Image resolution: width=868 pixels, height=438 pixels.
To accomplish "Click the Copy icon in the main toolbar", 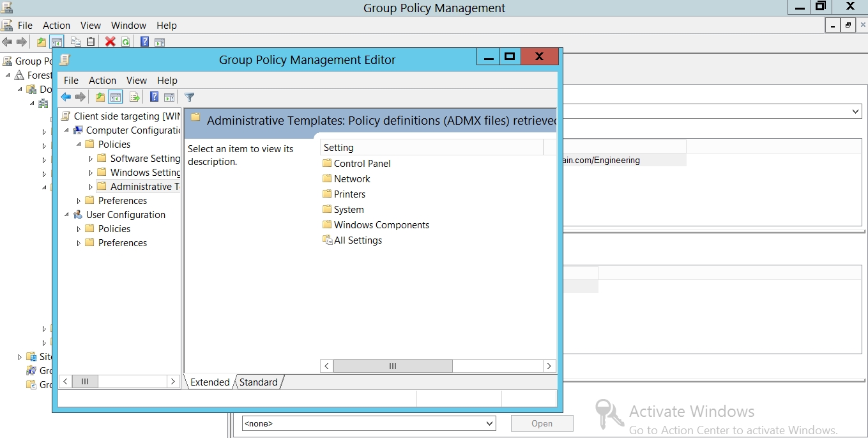I will (75, 42).
